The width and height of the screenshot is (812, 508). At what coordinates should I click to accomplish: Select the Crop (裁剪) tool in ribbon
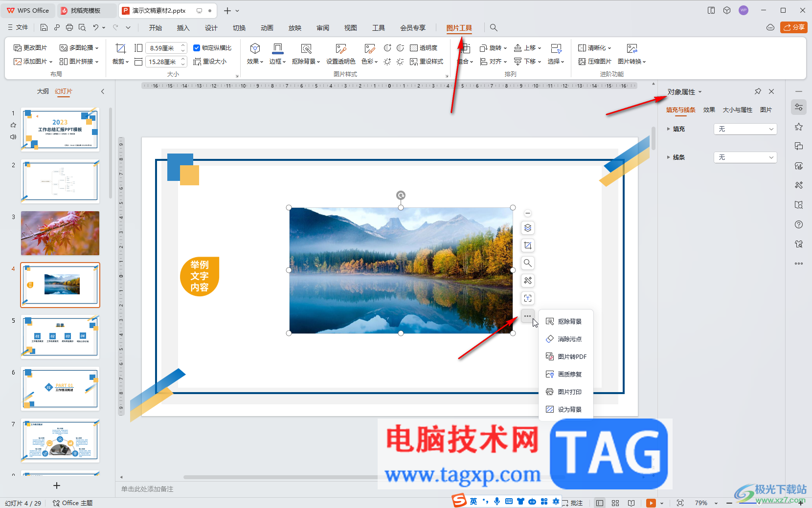pos(120,54)
